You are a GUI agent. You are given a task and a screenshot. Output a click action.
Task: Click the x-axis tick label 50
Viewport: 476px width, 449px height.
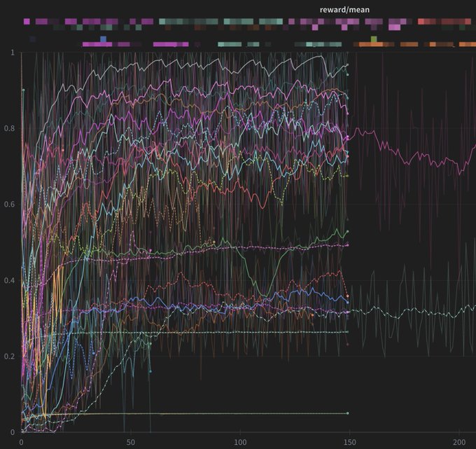(131, 443)
